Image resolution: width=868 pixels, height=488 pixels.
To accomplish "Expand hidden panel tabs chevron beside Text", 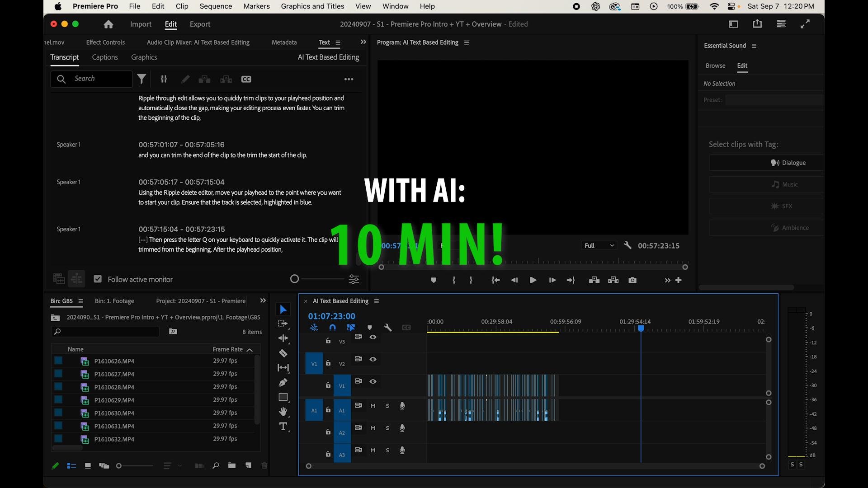I will (x=363, y=42).
